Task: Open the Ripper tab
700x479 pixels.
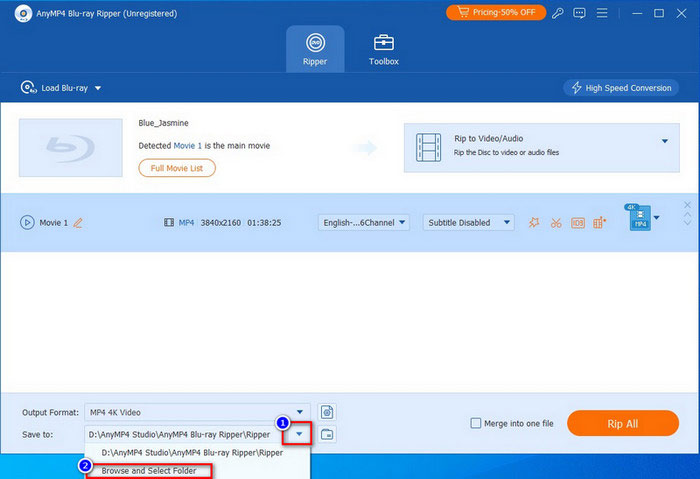Action: 315,49
